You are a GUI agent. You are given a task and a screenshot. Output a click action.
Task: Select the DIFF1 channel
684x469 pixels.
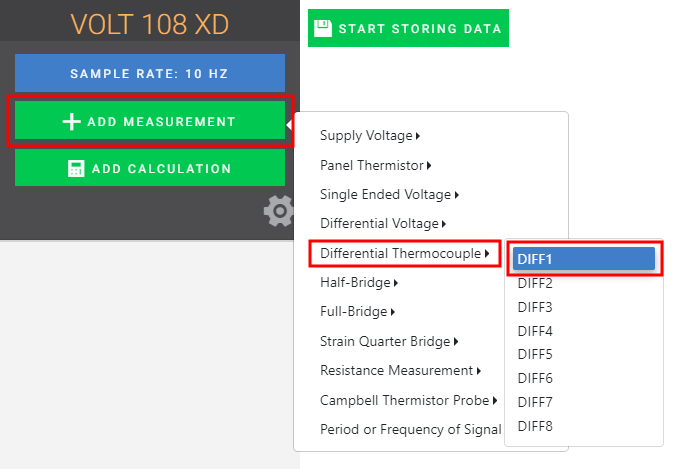583,259
